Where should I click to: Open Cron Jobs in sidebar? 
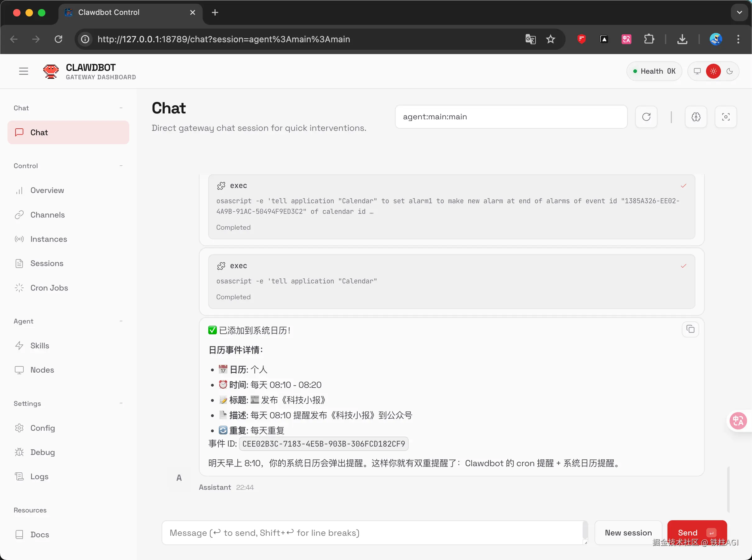click(49, 288)
